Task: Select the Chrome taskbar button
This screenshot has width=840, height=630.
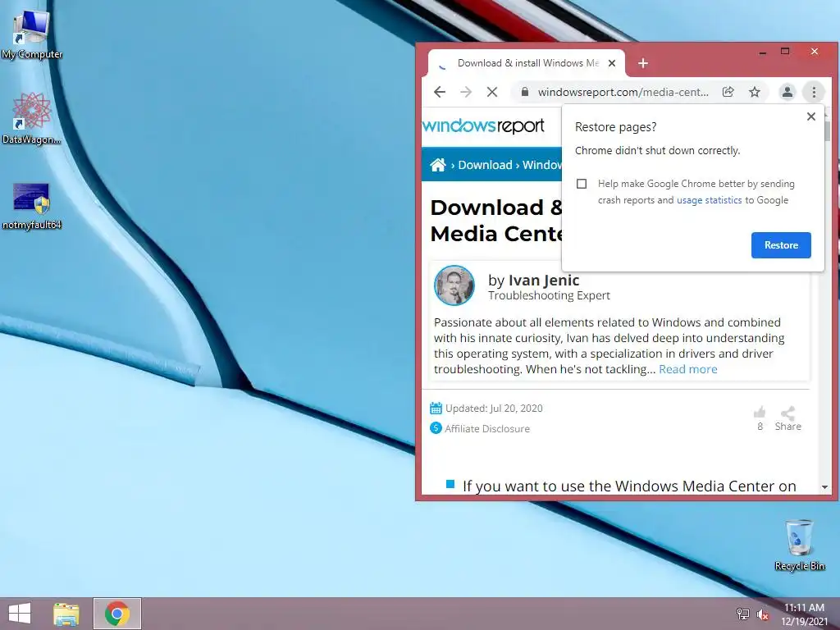Action: (117, 614)
